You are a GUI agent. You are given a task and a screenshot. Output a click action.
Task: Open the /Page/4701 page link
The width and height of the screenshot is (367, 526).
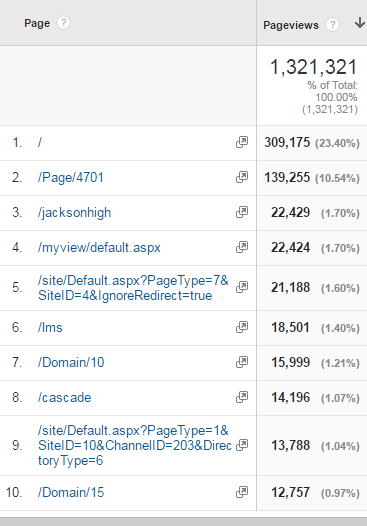coord(71,177)
